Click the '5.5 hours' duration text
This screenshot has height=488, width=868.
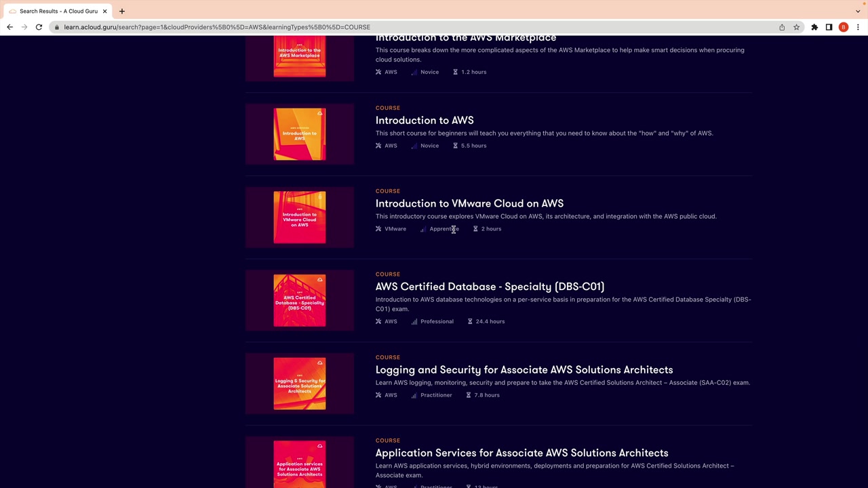(473, 146)
